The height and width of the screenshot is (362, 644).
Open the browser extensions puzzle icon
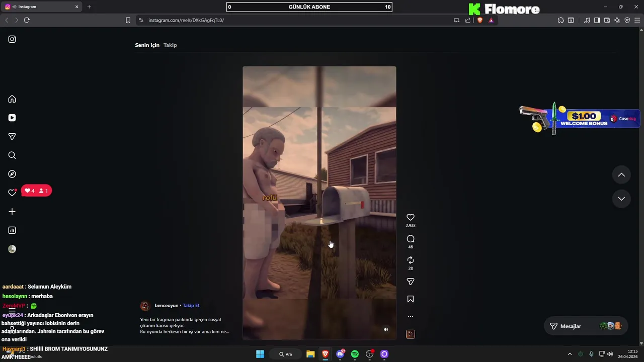(561, 20)
